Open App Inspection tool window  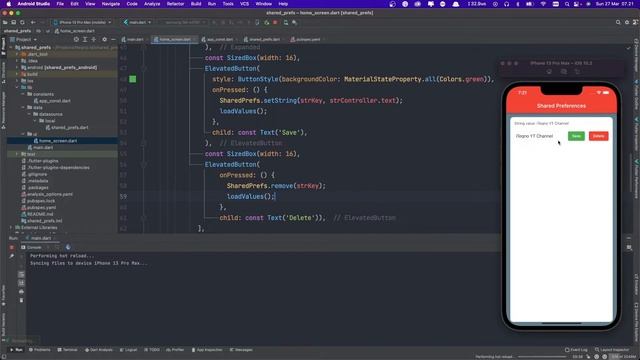click(x=207, y=350)
